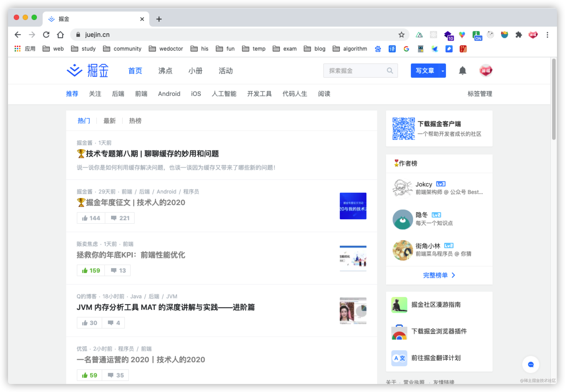Select the 人工智能 category tab
Viewport: 565px width, 392px height.
tap(224, 94)
